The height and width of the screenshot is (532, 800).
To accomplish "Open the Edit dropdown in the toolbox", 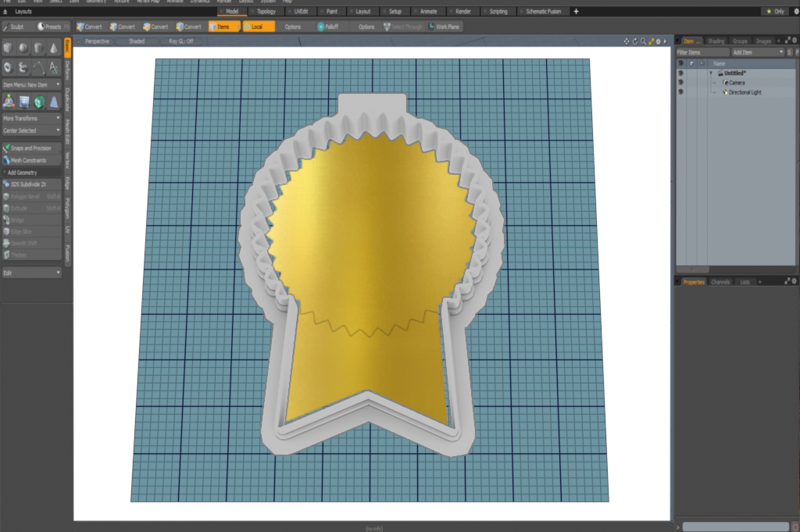I will 31,273.
